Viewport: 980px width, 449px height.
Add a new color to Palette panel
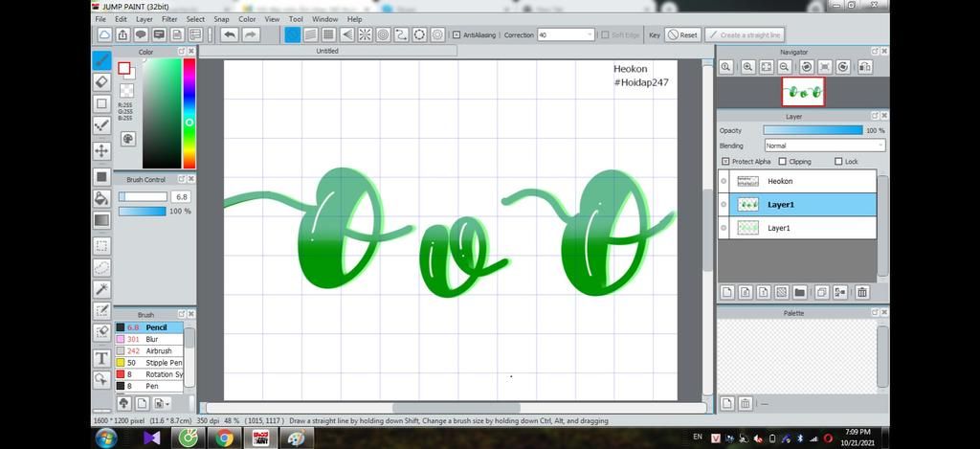click(727, 404)
